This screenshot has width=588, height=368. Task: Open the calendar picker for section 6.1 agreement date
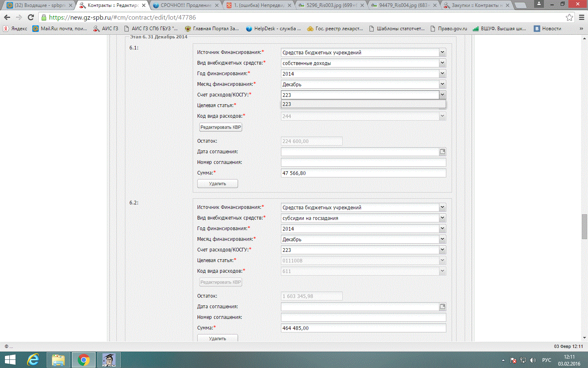[x=442, y=152]
